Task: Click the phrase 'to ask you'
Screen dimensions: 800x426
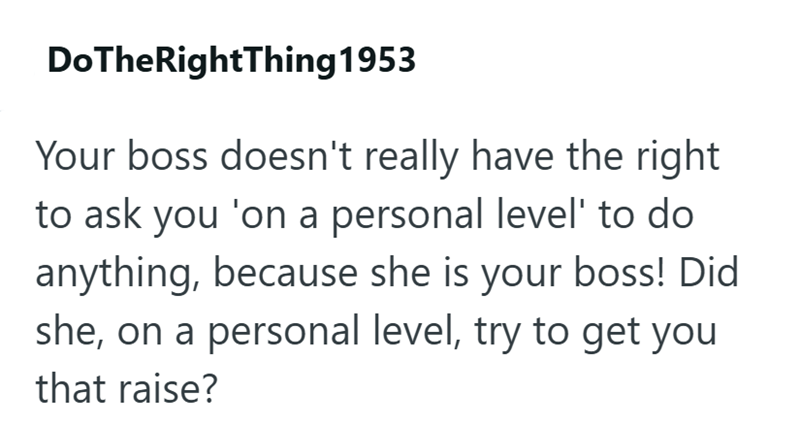Action: tap(127, 216)
